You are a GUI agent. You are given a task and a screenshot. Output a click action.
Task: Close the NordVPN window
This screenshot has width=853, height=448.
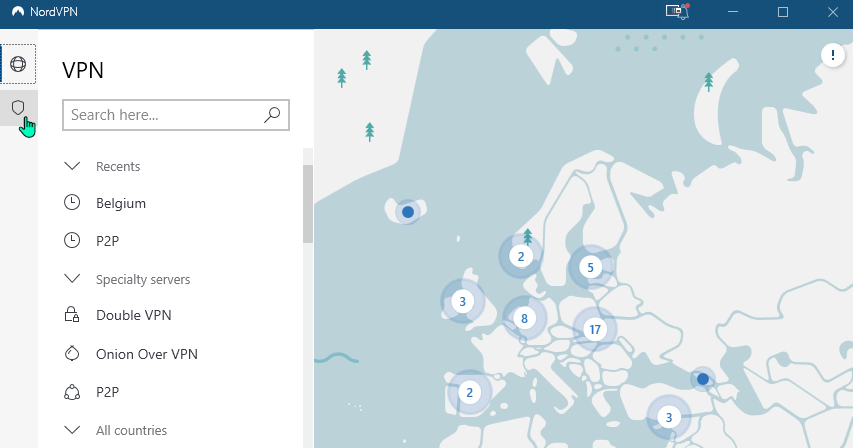coord(833,12)
